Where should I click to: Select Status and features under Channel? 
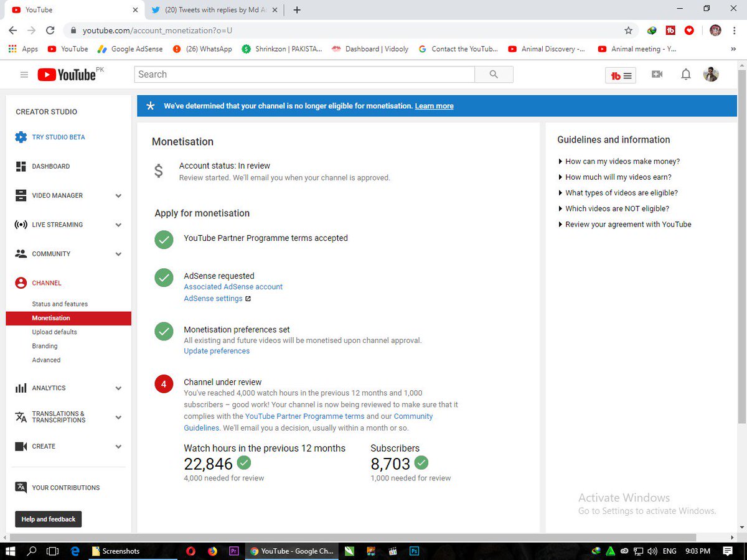click(x=60, y=304)
